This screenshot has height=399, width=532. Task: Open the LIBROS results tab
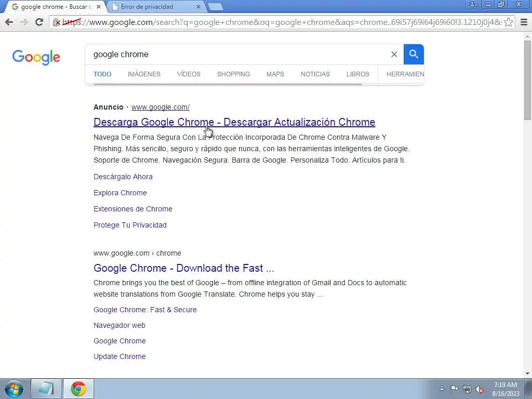[357, 74]
